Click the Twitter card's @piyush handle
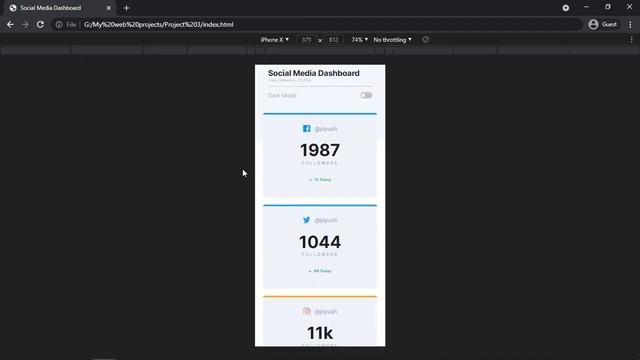 [x=326, y=220]
